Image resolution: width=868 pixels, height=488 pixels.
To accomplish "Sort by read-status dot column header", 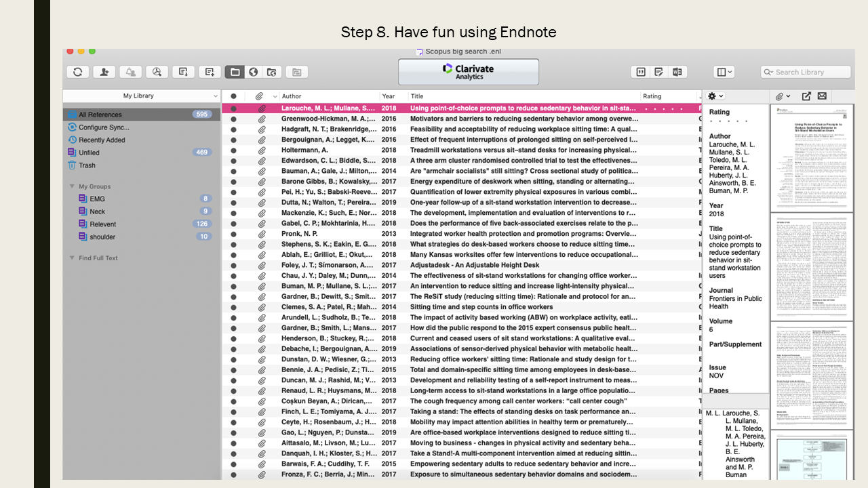I will coord(233,96).
